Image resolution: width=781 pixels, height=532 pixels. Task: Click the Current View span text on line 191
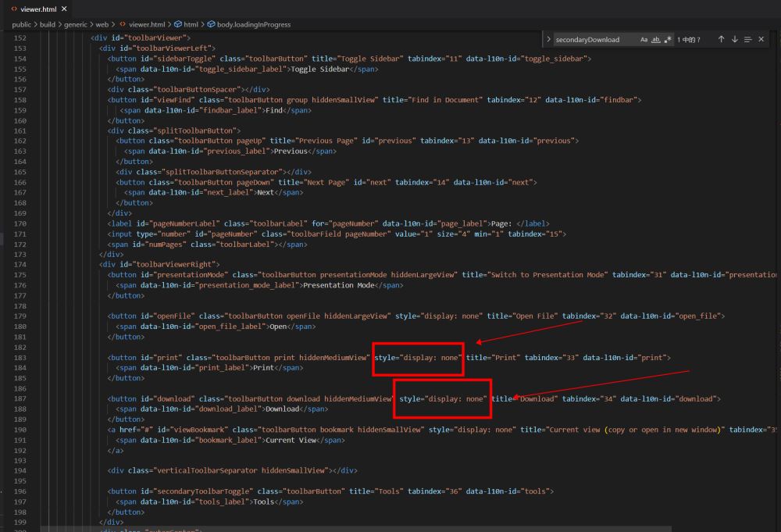click(291, 441)
